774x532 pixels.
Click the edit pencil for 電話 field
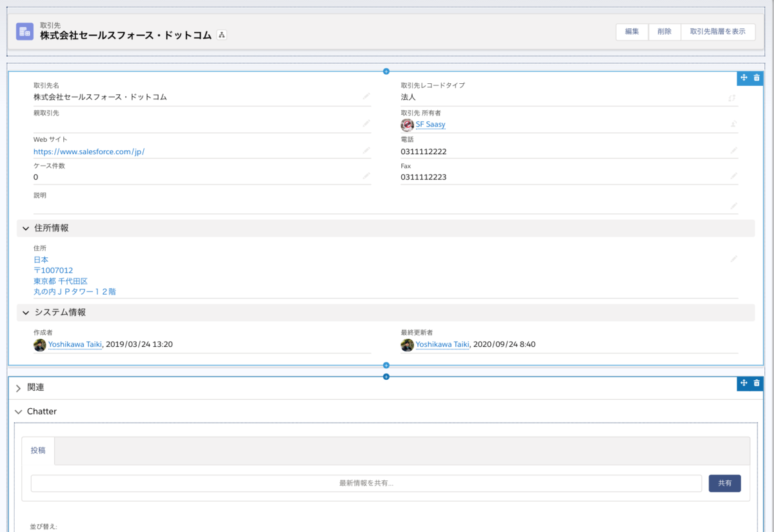(733, 150)
